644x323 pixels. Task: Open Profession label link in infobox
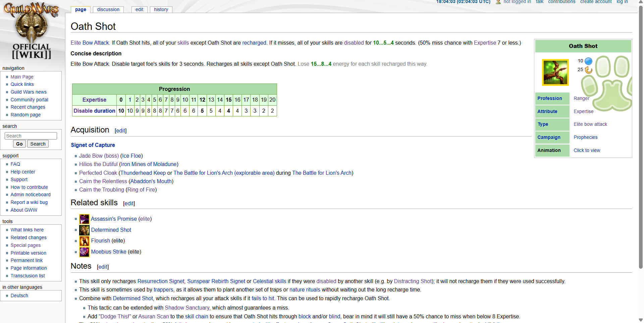coord(549,98)
